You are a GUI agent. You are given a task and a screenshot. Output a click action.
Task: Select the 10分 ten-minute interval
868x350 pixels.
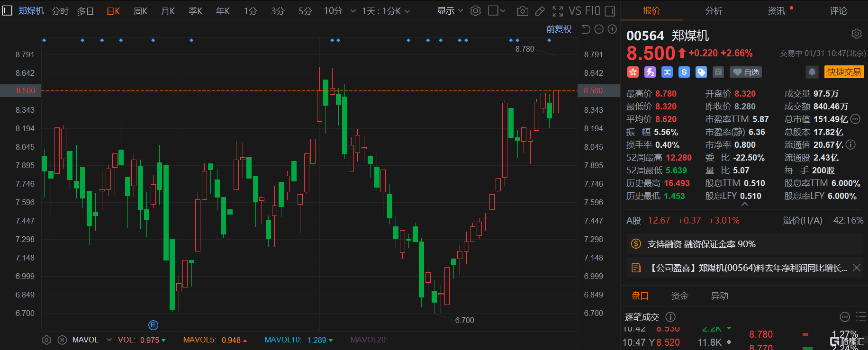333,11
